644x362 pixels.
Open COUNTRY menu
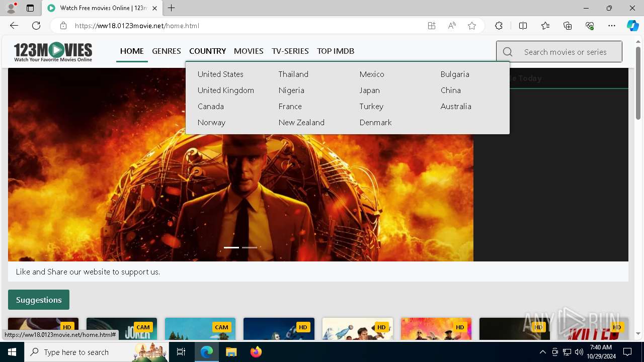pyautogui.click(x=207, y=51)
